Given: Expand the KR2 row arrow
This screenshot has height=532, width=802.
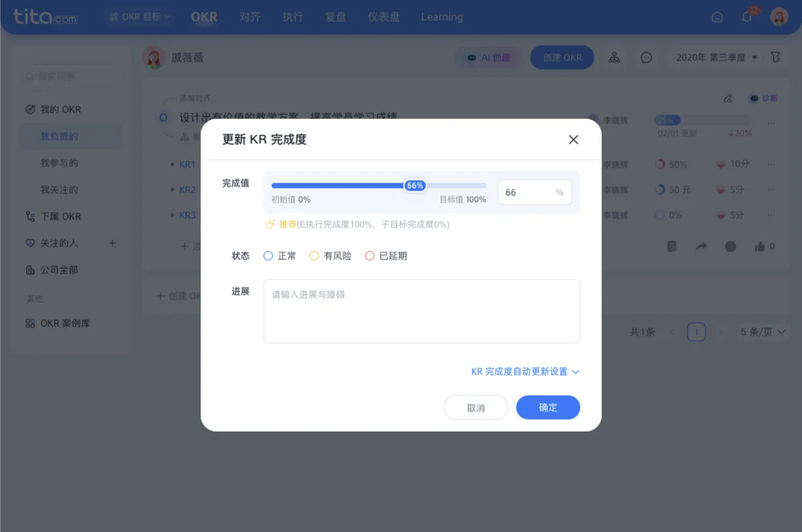Looking at the screenshot, I should coord(172,190).
